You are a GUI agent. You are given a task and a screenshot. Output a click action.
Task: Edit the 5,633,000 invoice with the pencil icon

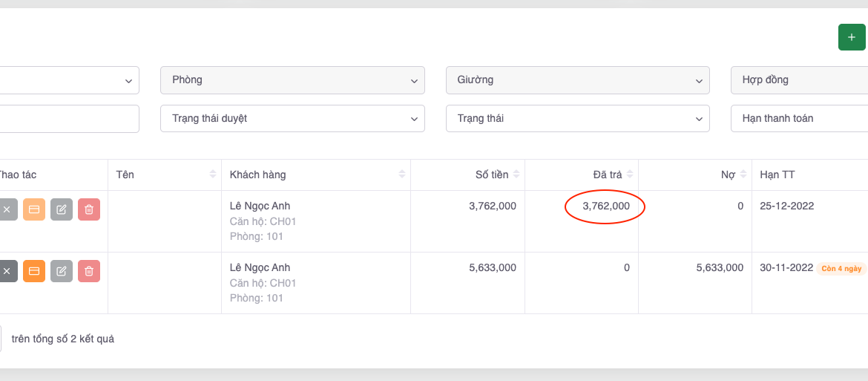coord(62,271)
